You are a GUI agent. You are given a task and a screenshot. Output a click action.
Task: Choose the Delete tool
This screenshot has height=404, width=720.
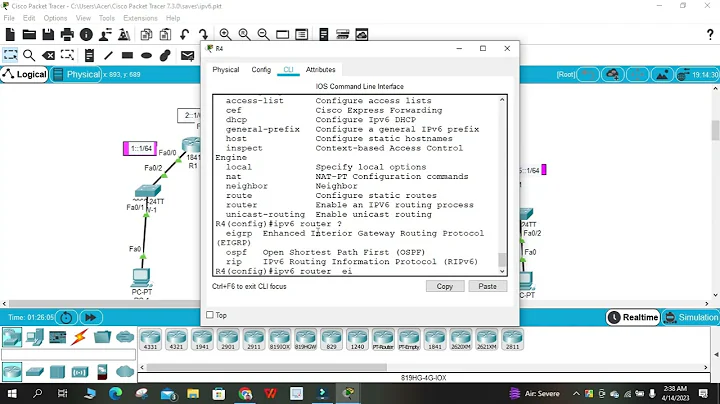point(48,56)
